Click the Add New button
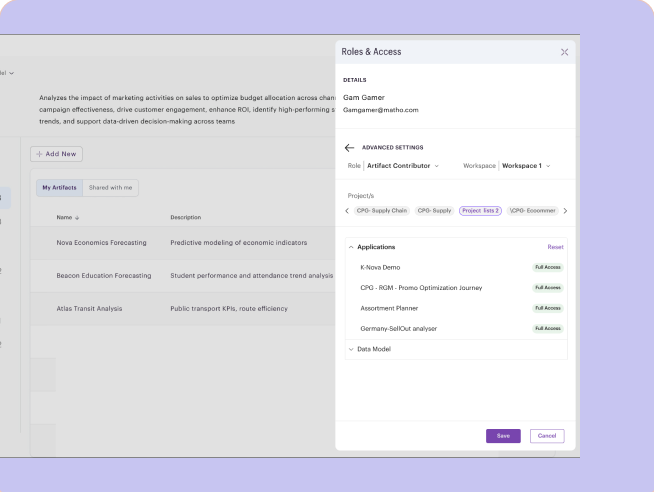Viewport: 654px width, 492px height. [x=56, y=154]
